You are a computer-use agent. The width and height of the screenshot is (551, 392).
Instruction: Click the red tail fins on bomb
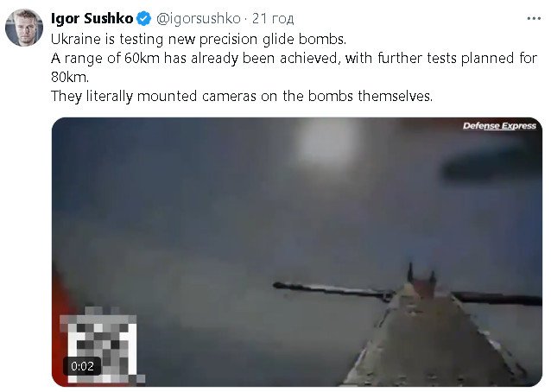(x=421, y=280)
